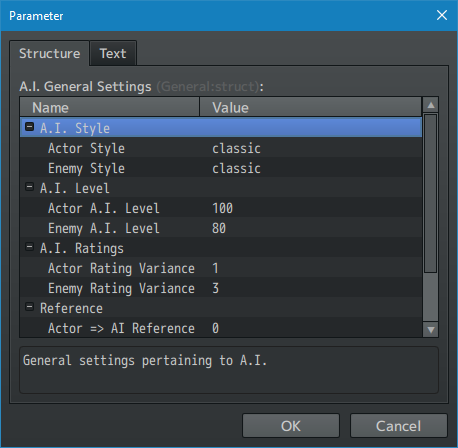This screenshot has height=448, width=458.
Task: Confirm with the OK button
Action: (x=291, y=426)
